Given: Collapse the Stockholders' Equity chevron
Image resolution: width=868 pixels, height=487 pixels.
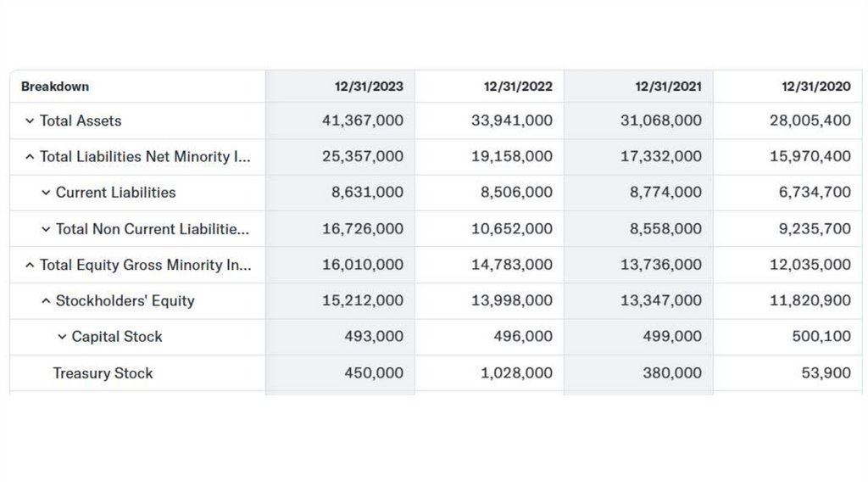Looking at the screenshot, I should [x=46, y=301].
